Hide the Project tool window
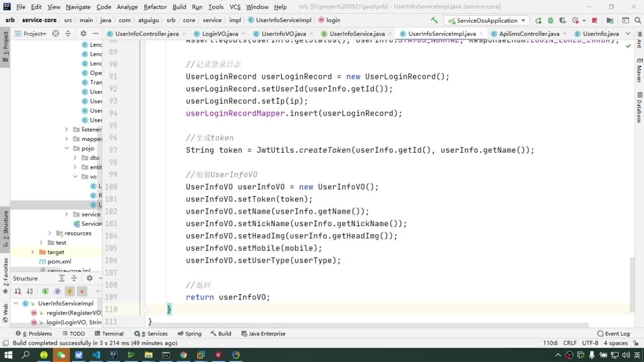The width and height of the screenshot is (644, 362). tap(96, 34)
